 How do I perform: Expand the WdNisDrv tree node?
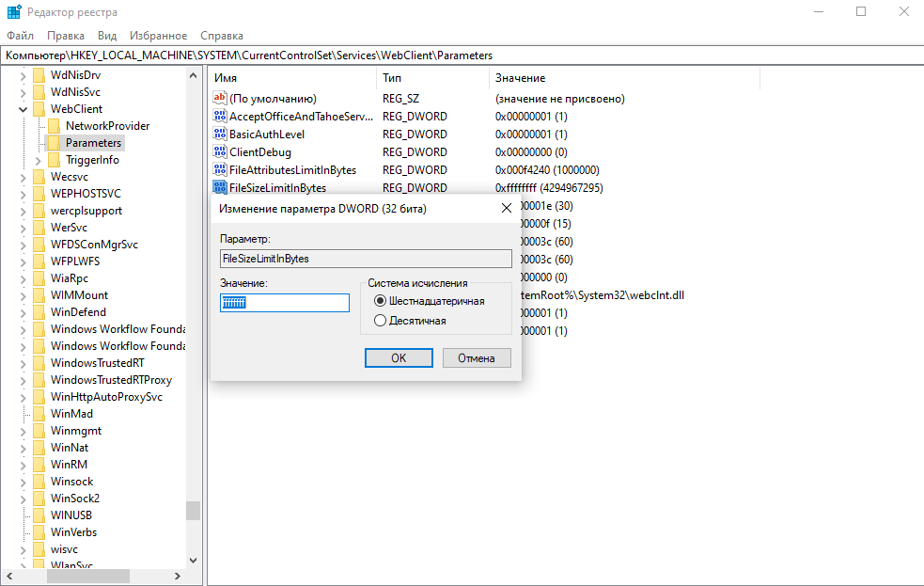[23, 75]
